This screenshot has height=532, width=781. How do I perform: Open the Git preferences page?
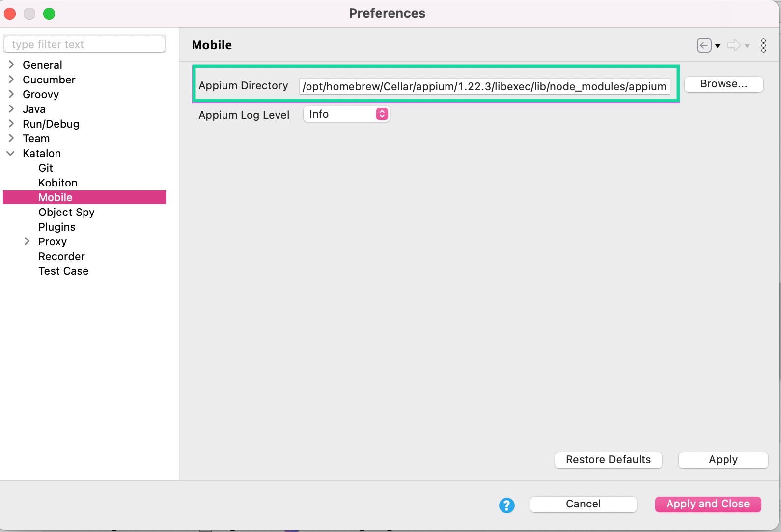[x=46, y=168]
